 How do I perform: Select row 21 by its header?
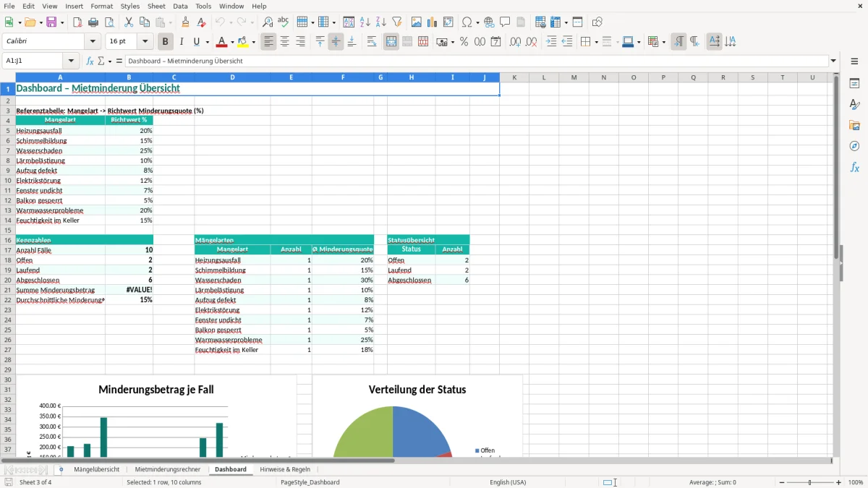8,289
